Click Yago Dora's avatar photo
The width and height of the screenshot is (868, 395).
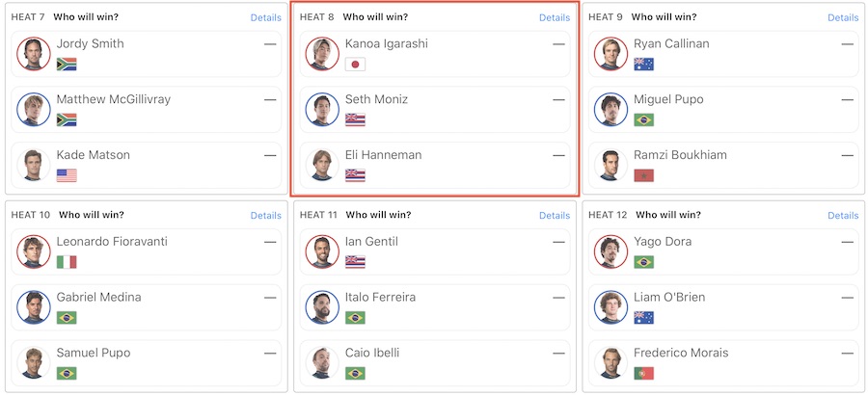611,251
